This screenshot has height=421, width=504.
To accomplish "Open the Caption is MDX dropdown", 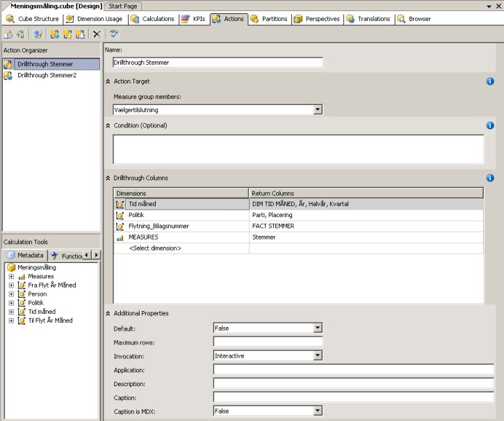I will [x=318, y=411].
